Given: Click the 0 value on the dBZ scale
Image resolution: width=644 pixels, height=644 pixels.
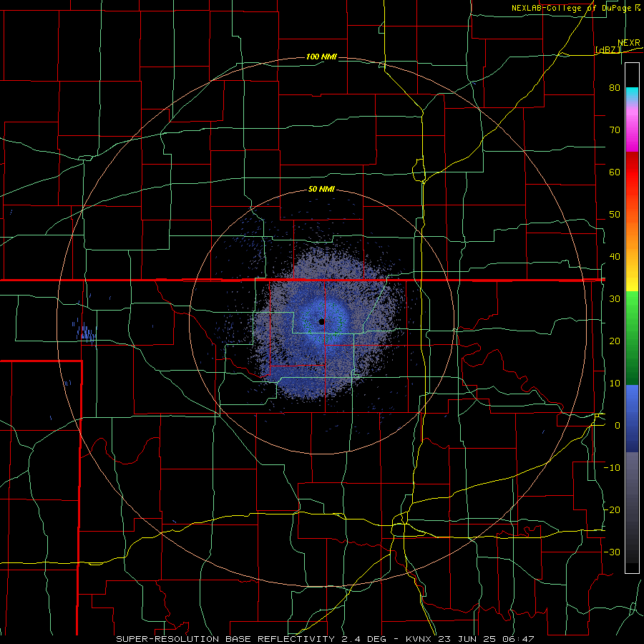Looking at the screenshot, I should click(x=618, y=426).
